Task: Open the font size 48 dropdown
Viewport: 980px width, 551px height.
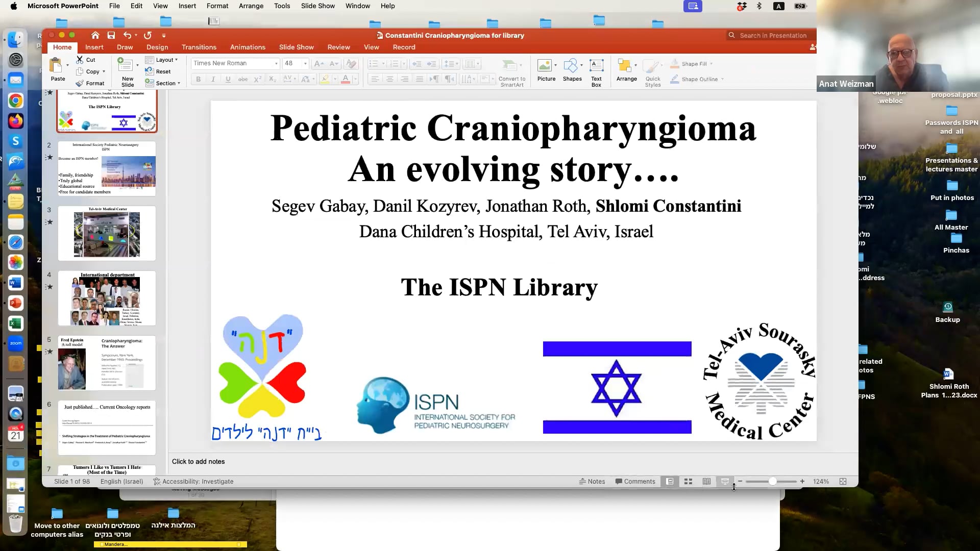Action: click(305, 64)
